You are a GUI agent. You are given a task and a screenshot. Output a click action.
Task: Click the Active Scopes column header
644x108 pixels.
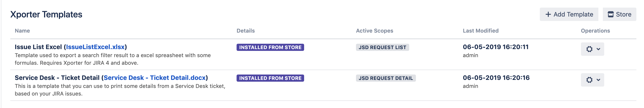374,31
